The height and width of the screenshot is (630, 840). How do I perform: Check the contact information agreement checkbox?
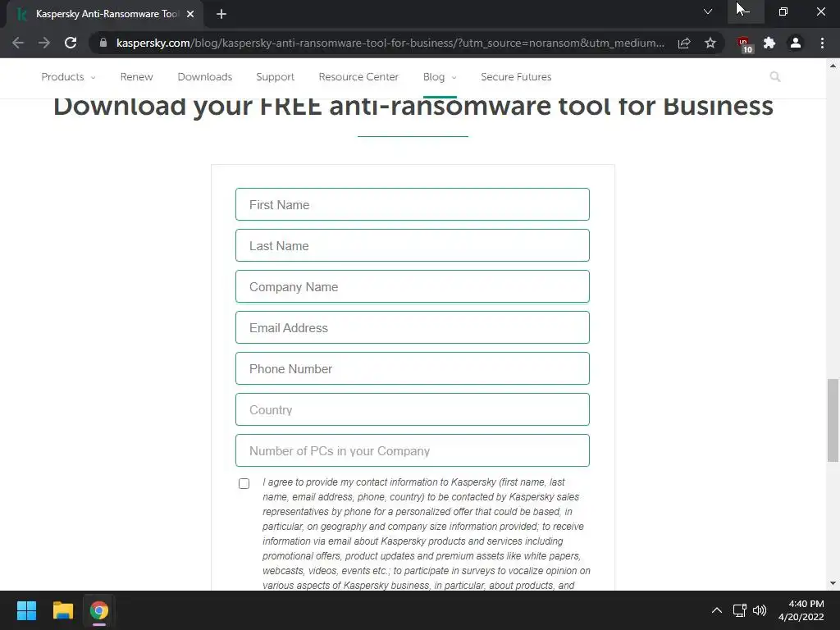point(244,483)
